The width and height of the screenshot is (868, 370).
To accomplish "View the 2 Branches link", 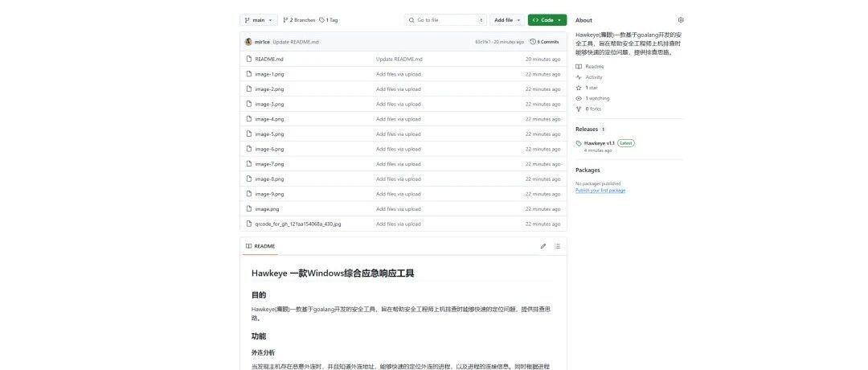I will [299, 20].
